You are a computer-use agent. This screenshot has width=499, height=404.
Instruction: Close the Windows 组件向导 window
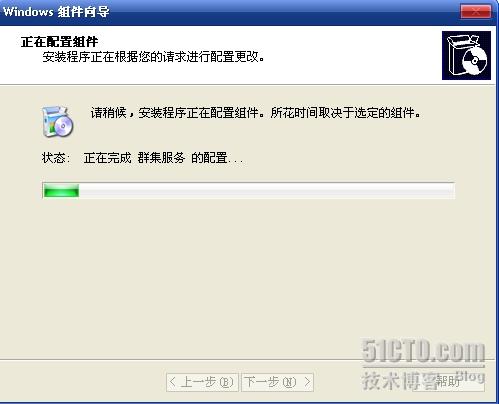click(475, 12)
